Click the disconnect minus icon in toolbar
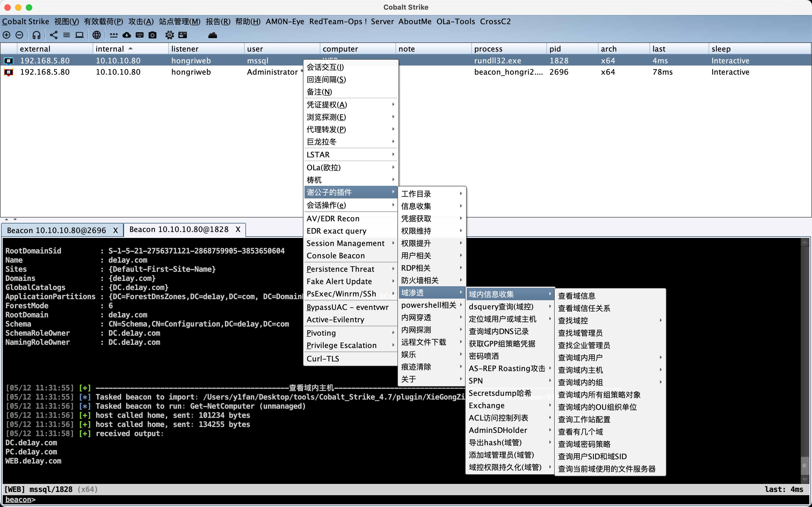The width and height of the screenshot is (812, 507). coord(19,35)
